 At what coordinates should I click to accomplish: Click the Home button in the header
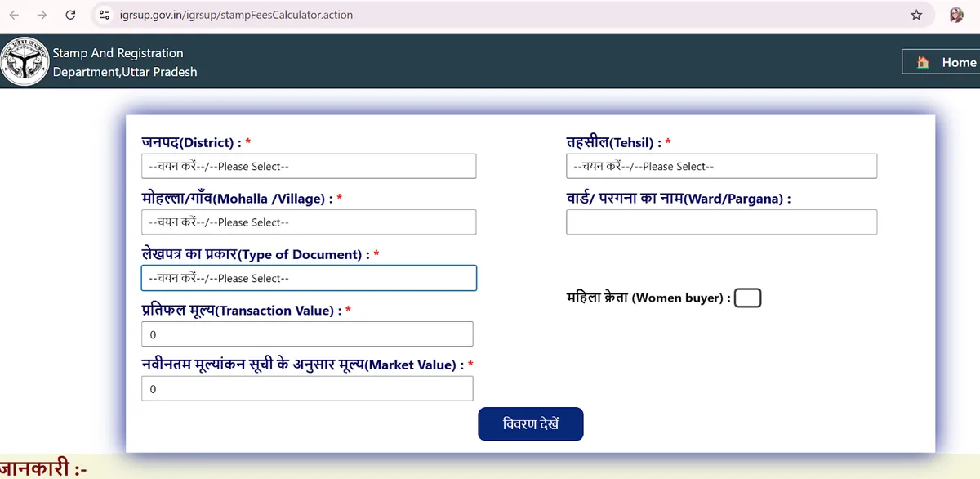click(x=947, y=61)
